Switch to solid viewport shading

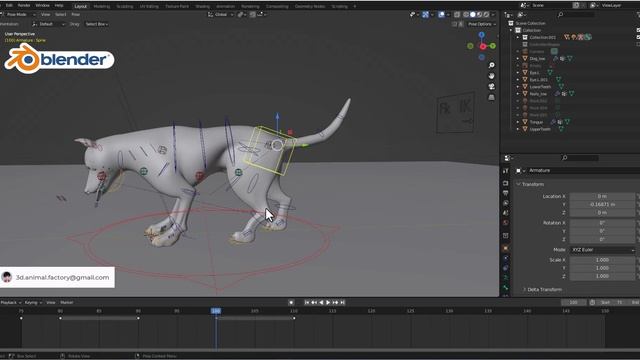pyautogui.click(x=473, y=14)
